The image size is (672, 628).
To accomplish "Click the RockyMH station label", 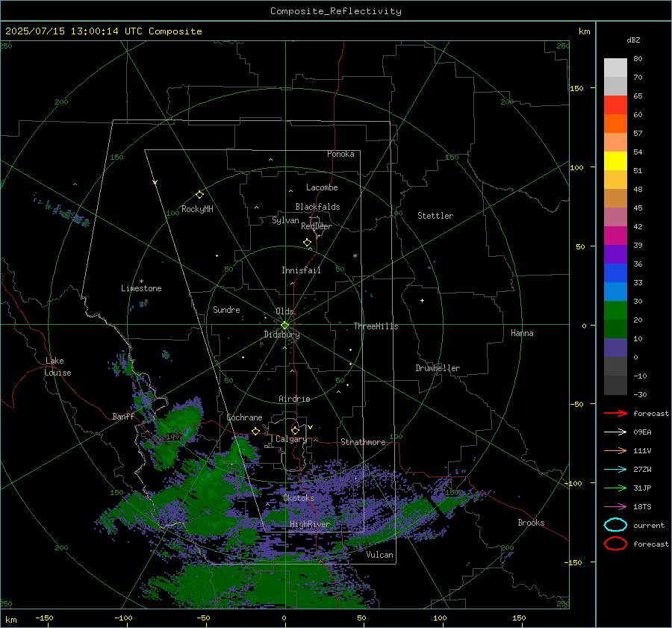I will click(197, 209).
